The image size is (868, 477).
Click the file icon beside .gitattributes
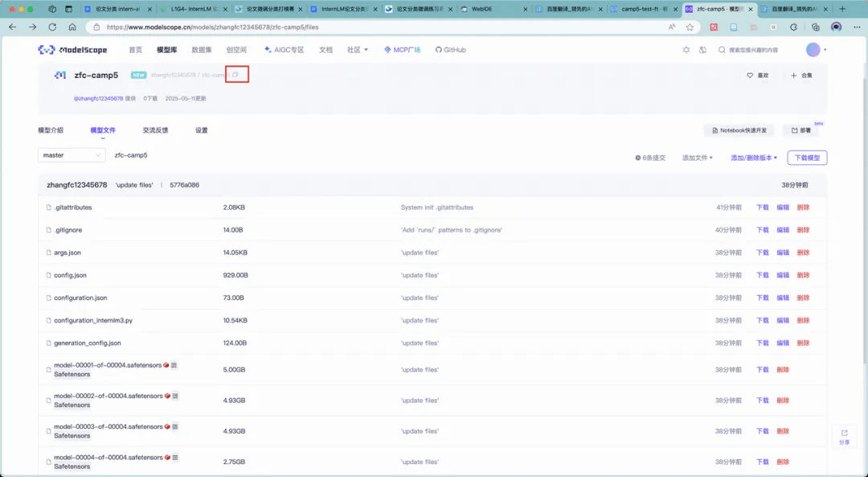coord(49,208)
